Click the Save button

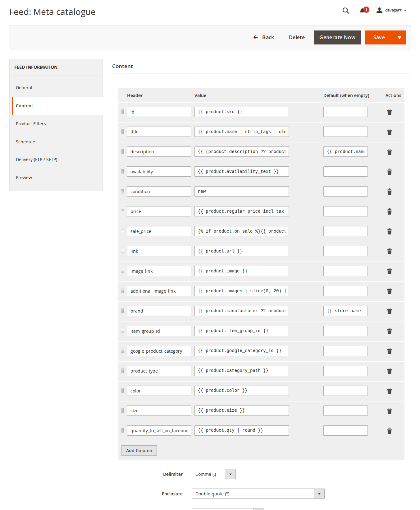coord(379,37)
